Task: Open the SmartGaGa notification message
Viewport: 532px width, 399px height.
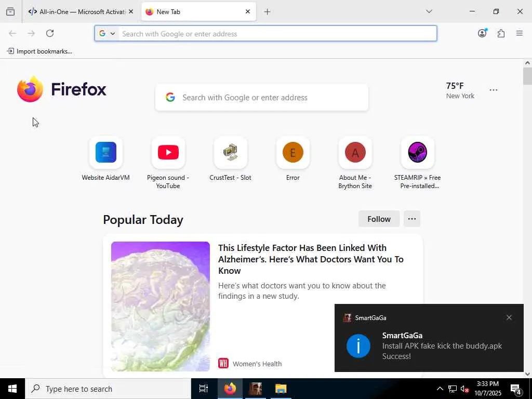Action: click(x=442, y=345)
